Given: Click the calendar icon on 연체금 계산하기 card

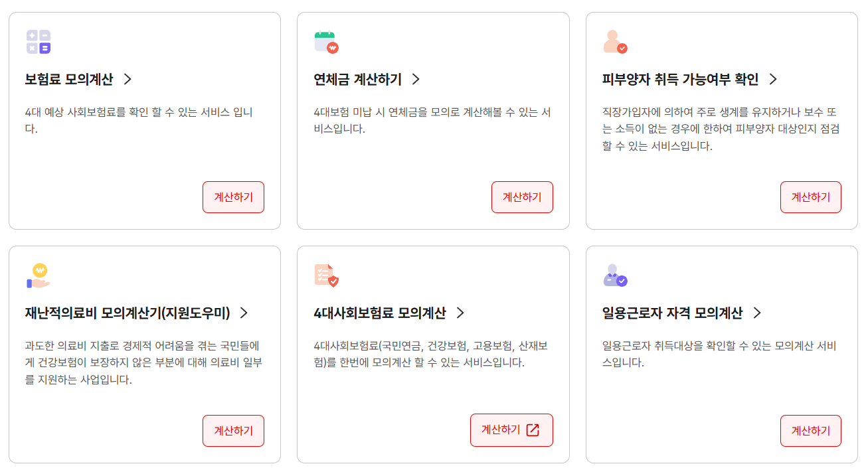Looking at the screenshot, I should point(324,41).
